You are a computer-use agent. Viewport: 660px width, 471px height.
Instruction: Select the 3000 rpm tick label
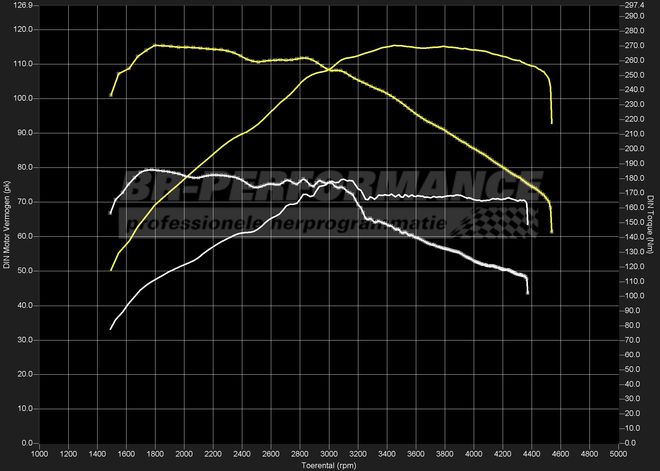pos(330,454)
